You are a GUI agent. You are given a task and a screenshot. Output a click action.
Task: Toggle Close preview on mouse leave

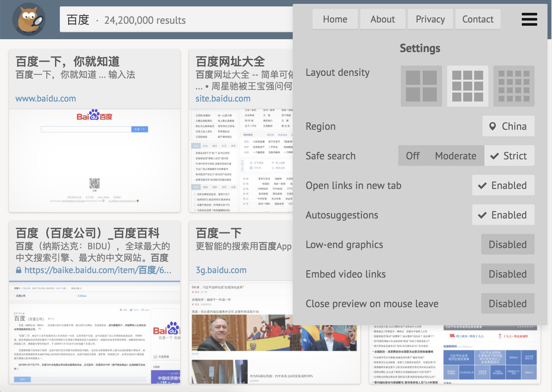[508, 304]
